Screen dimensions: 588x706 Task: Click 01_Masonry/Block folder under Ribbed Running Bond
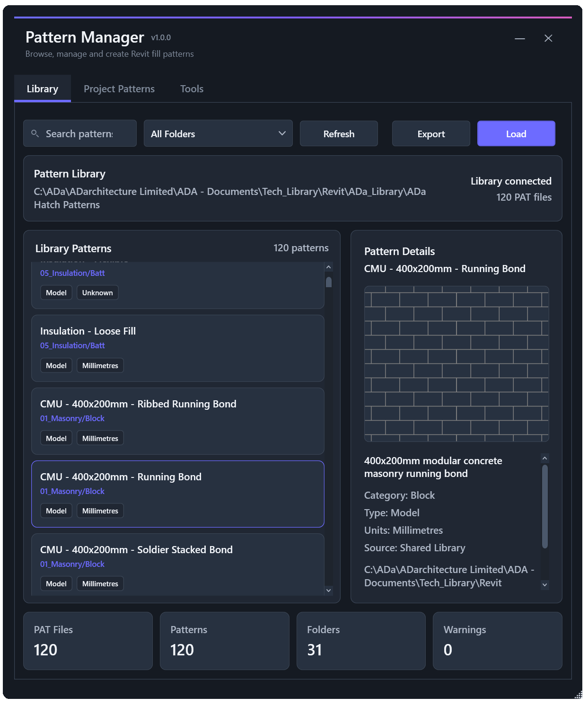(72, 418)
